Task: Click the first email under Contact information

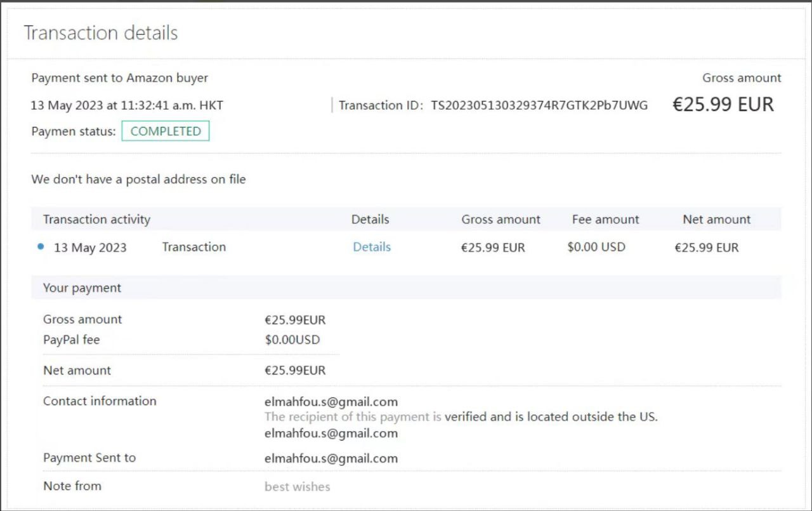Action: (331, 401)
